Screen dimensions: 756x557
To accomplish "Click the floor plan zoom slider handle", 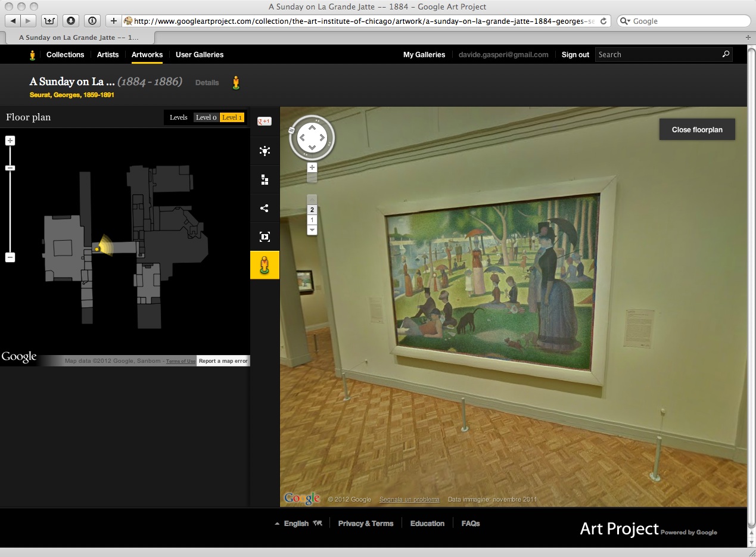I will (10, 168).
